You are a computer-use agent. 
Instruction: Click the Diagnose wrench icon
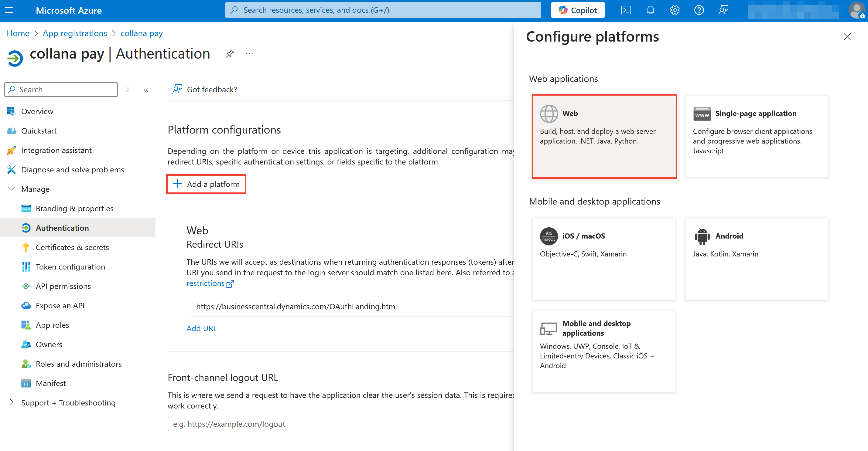(x=11, y=169)
